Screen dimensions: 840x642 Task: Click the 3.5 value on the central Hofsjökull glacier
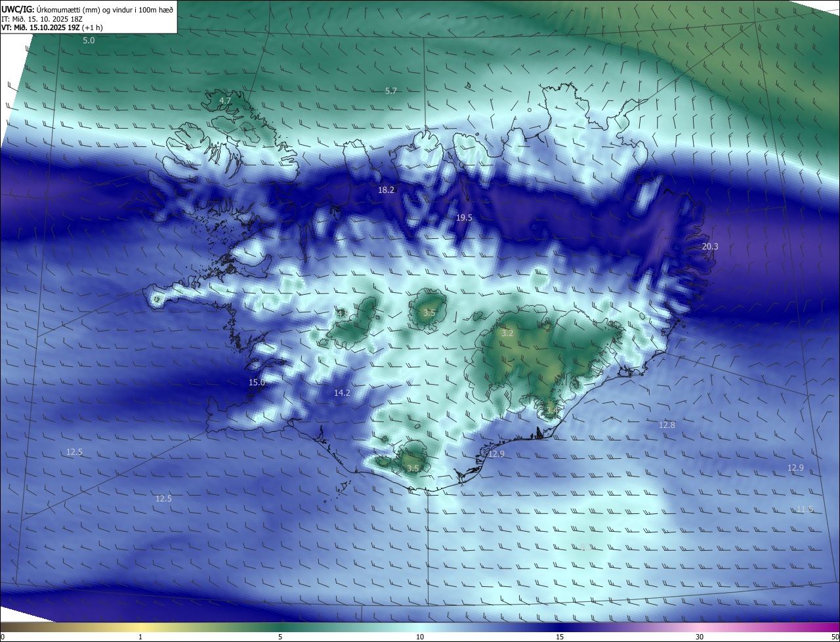point(429,313)
